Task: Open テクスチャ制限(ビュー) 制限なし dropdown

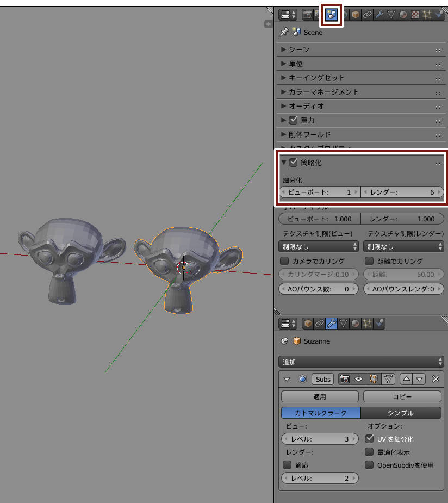Action: 319,246
